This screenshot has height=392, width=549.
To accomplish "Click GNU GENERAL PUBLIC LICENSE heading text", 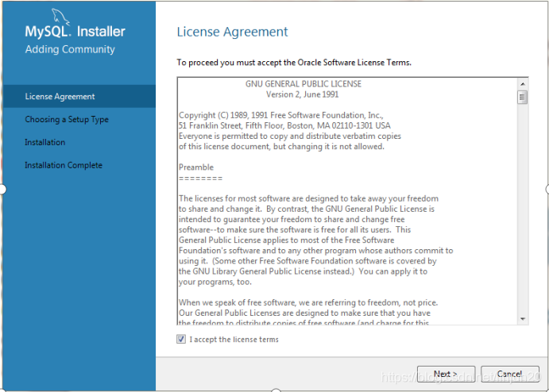I will click(x=303, y=84).
